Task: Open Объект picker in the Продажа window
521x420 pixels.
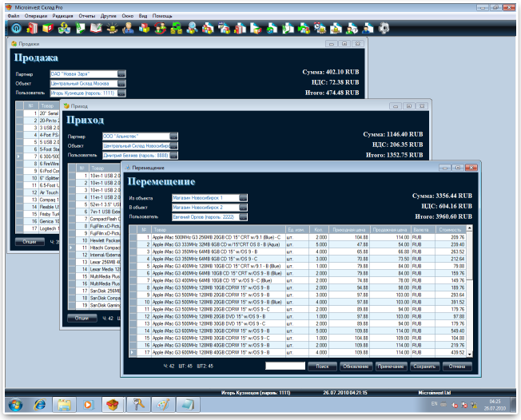Action: click(121, 83)
